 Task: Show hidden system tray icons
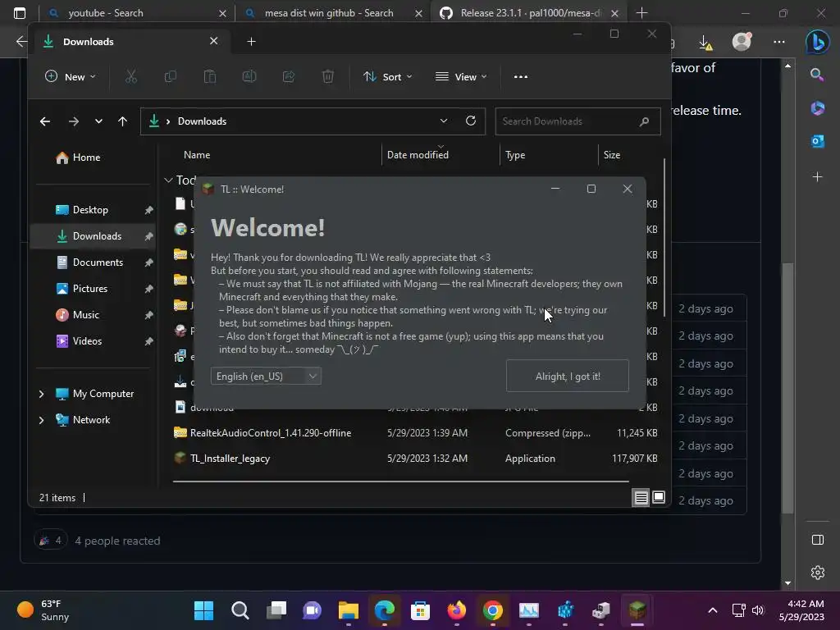[x=713, y=610]
